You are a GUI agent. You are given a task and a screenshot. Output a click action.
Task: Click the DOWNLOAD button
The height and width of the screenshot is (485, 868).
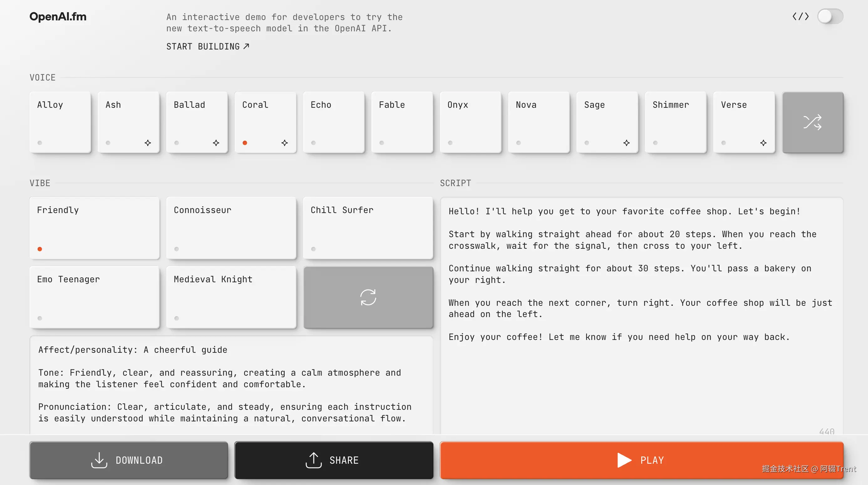tap(128, 460)
